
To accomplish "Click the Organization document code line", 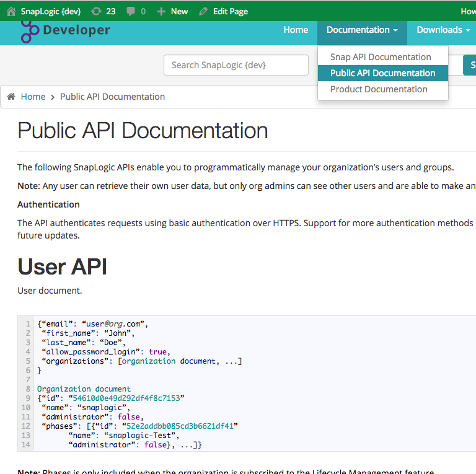I will [84, 388].
